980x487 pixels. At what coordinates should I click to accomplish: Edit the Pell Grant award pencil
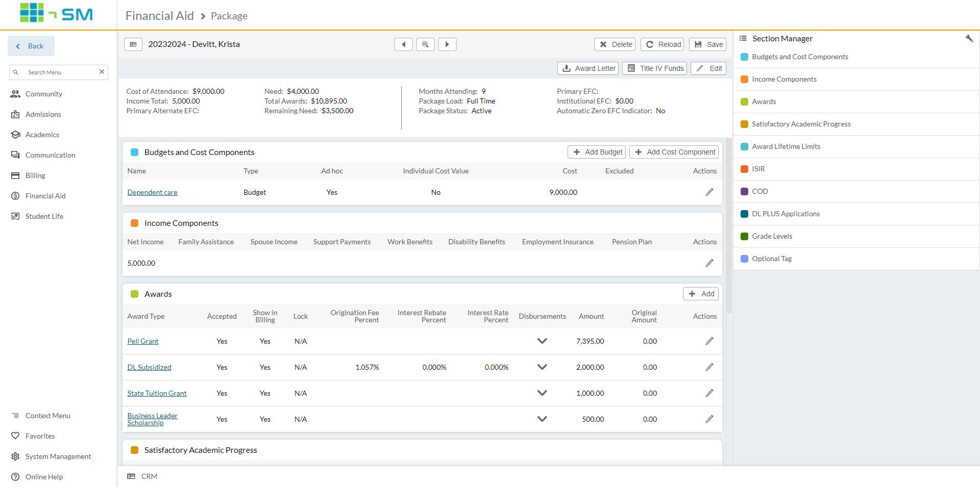coord(709,341)
